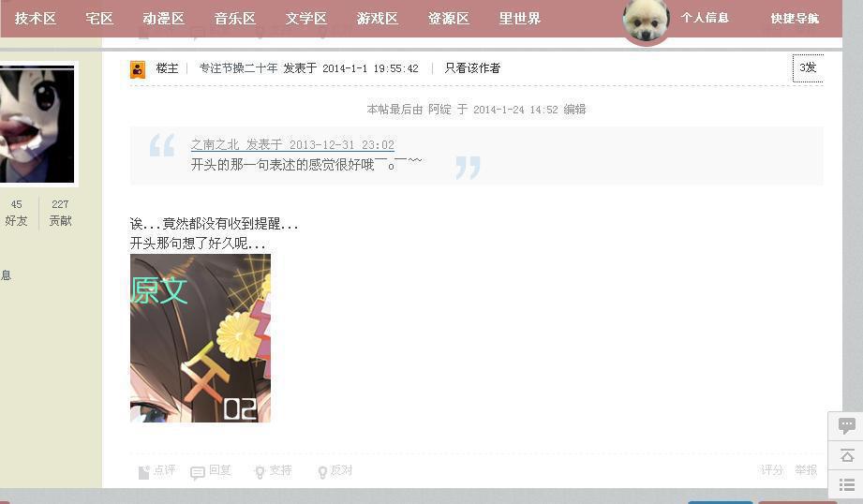Open the chat bubble side widget
The width and height of the screenshot is (863, 504).
coord(846,425)
